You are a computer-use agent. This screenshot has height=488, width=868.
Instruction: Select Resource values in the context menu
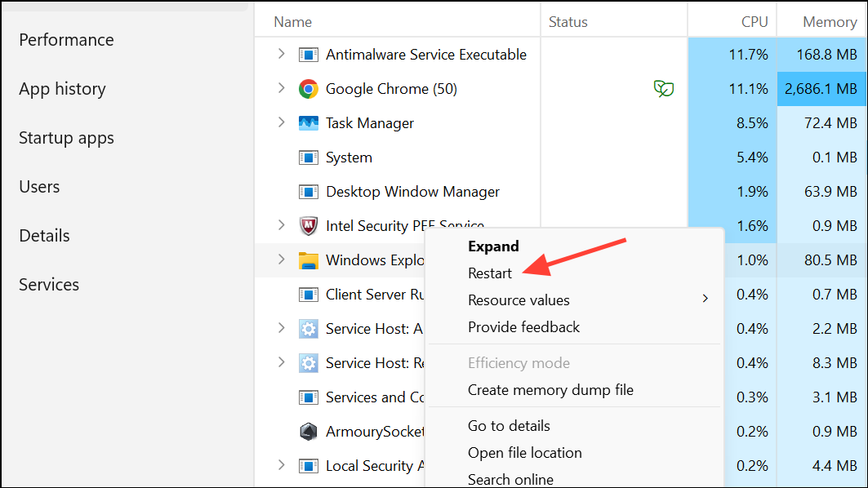pyautogui.click(x=519, y=300)
